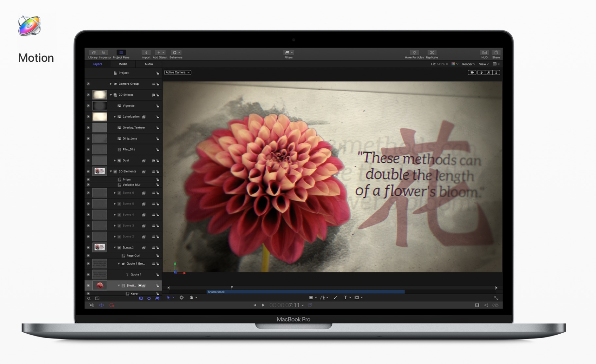
Task: Disable the Keyer checkbox
Action: coord(88,293)
